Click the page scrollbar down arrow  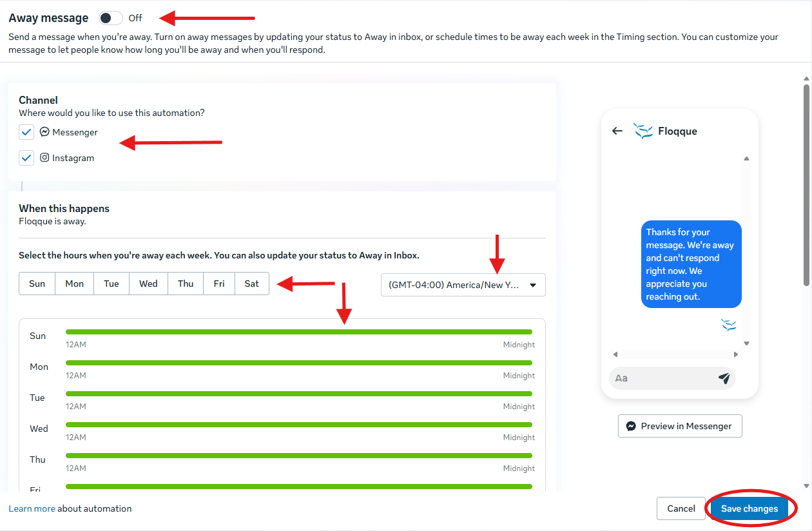tap(806, 486)
